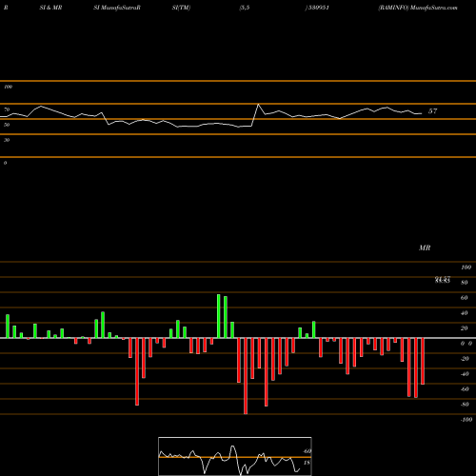This screenshot has height=476, width=476.
Task: Click the SI & MR header text
Action: [x=50, y=8]
